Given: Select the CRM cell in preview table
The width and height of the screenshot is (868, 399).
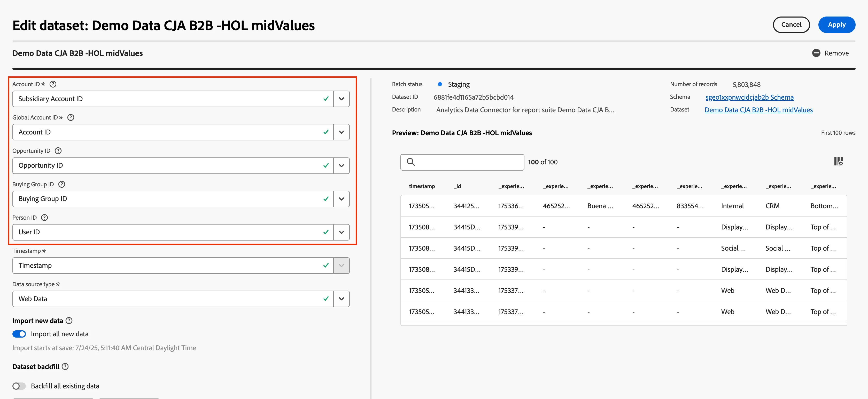Looking at the screenshot, I should [x=772, y=206].
